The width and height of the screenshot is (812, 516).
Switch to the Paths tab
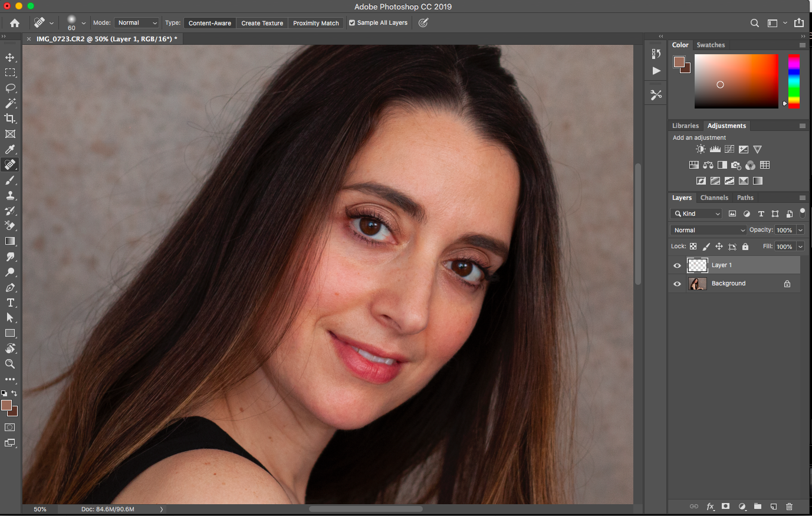745,198
